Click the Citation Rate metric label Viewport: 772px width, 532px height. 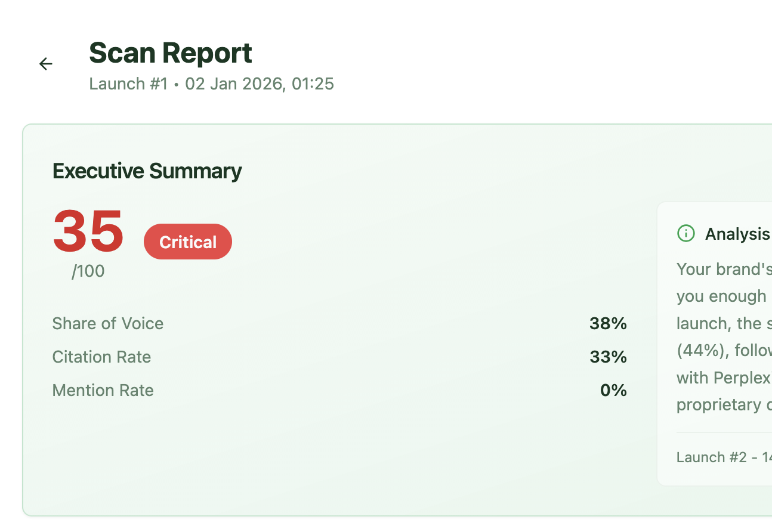click(x=101, y=357)
